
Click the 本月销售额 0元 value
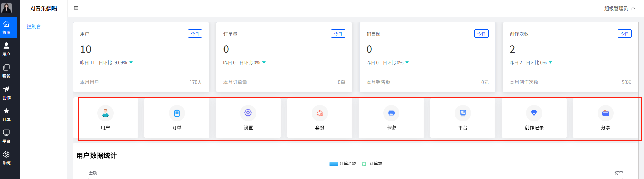coord(485,82)
